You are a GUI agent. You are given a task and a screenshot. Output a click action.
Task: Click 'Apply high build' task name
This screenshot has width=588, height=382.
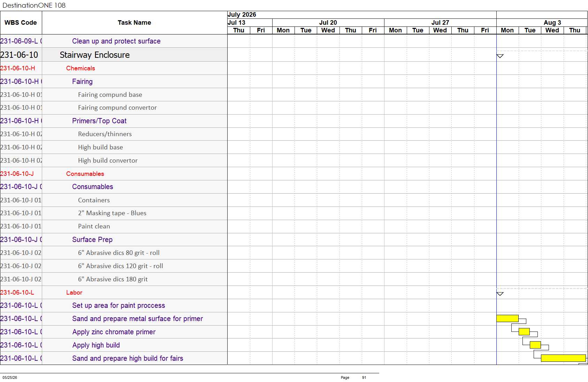[96, 345]
